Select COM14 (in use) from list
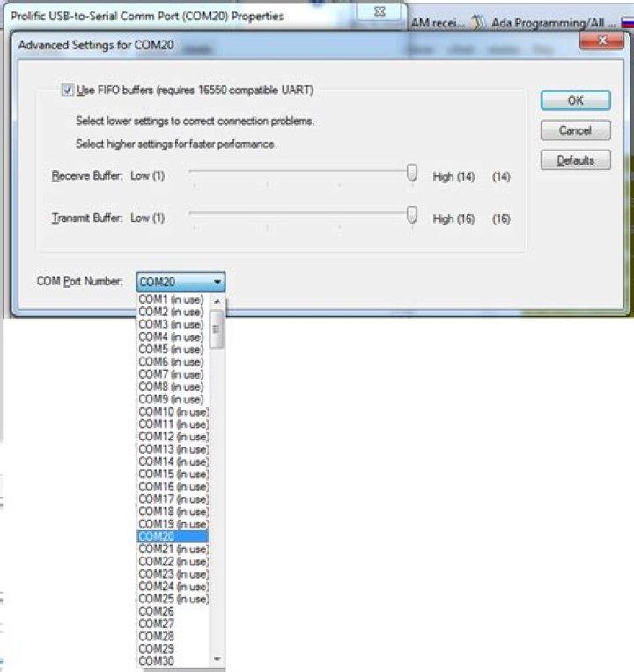 (x=173, y=462)
